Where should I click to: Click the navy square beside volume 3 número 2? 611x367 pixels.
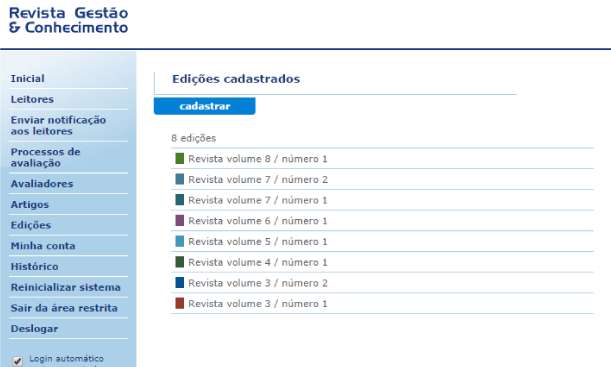pos(180,282)
